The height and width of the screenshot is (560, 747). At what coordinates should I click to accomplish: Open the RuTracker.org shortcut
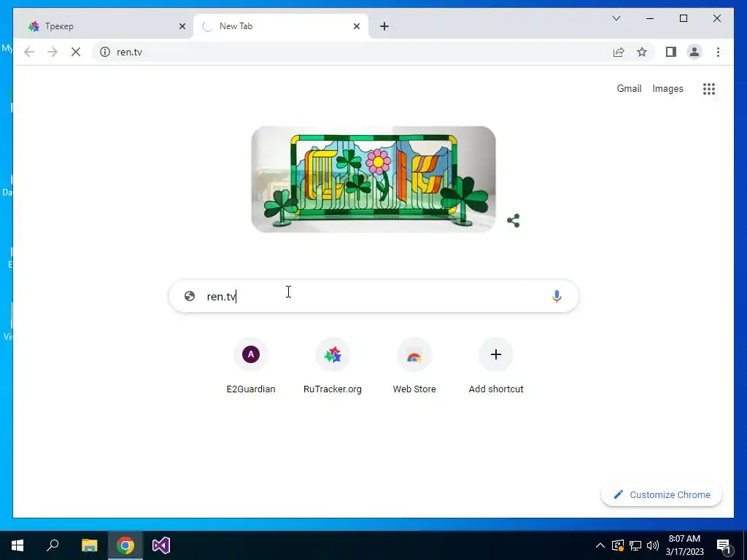pyautogui.click(x=333, y=366)
